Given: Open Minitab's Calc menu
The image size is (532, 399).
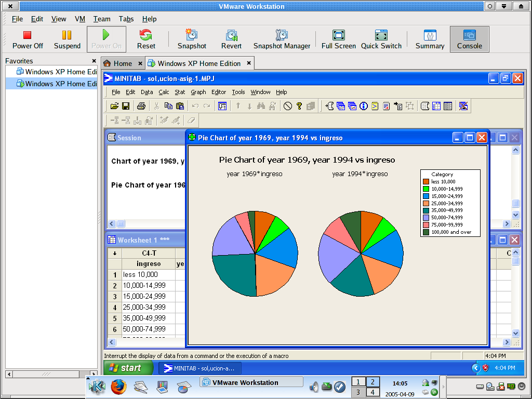Looking at the screenshot, I should click(164, 92).
